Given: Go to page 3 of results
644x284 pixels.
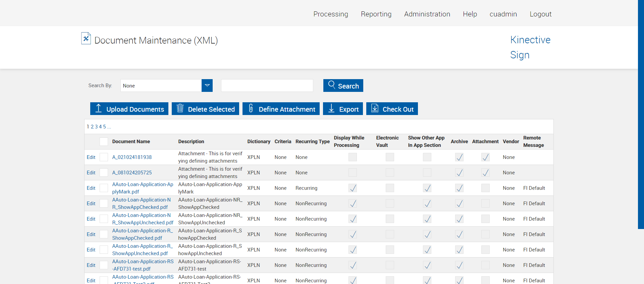Looking at the screenshot, I should (96, 127).
